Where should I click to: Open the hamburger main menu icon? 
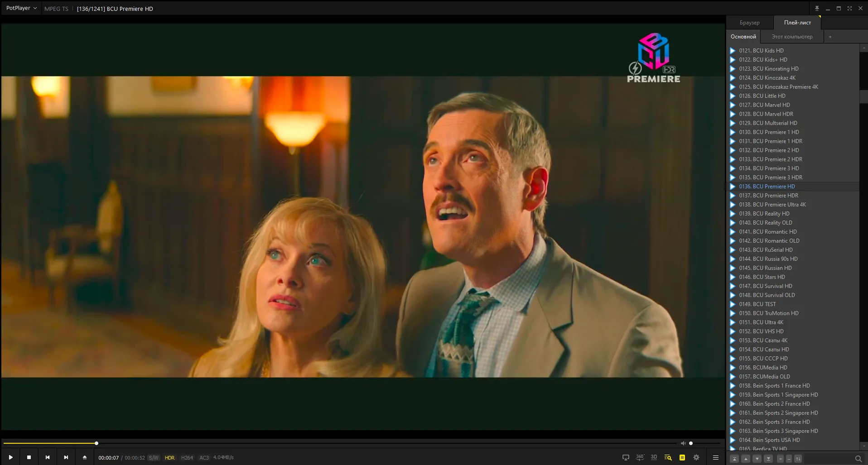pos(716,457)
